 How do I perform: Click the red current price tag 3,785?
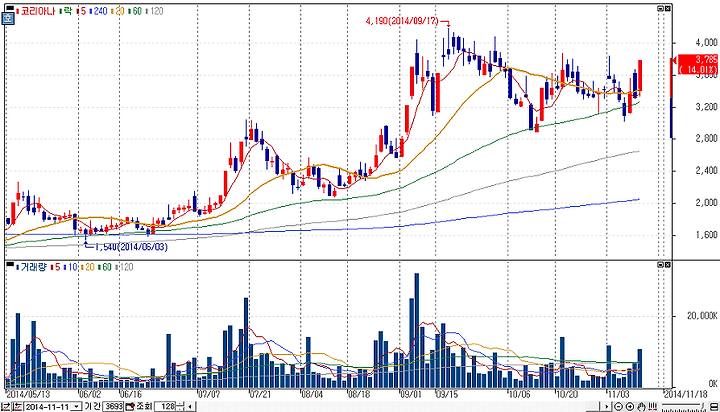[x=698, y=64]
